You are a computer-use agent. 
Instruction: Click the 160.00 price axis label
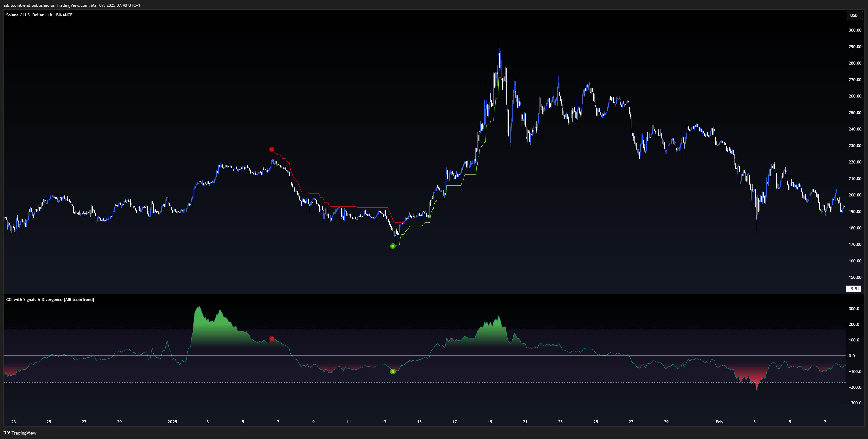[x=855, y=261]
